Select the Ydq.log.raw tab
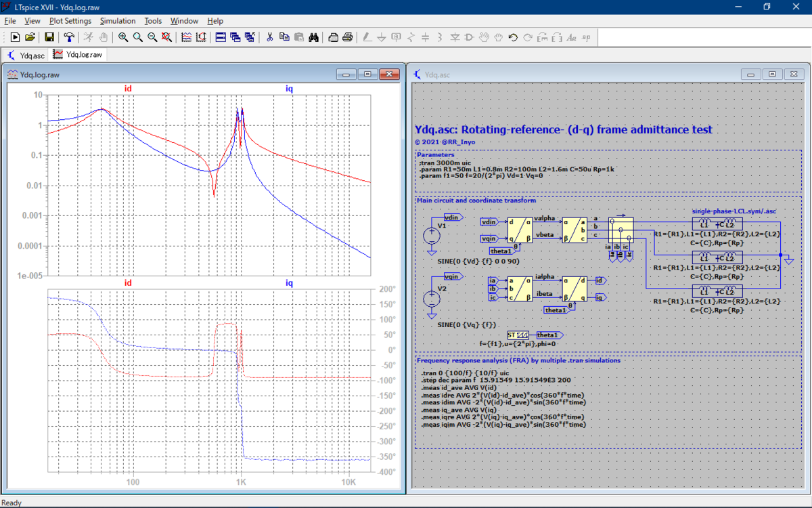812x508 pixels. 78,55
